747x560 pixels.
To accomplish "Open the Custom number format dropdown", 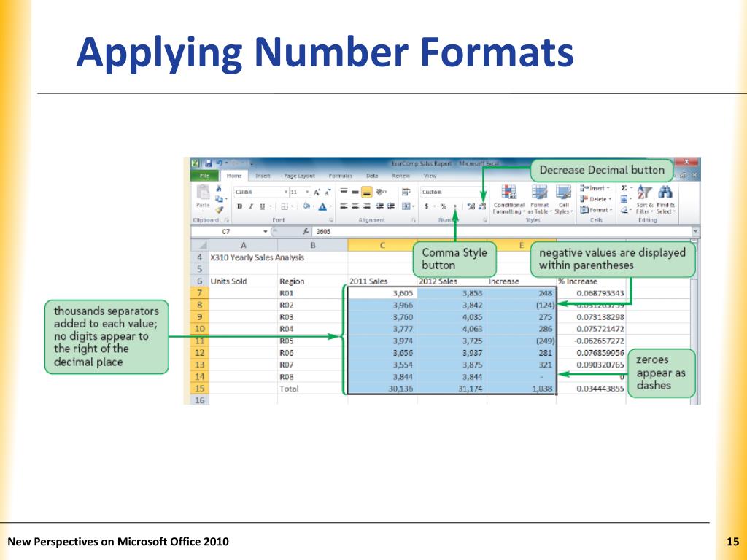I will [x=454, y=192].
